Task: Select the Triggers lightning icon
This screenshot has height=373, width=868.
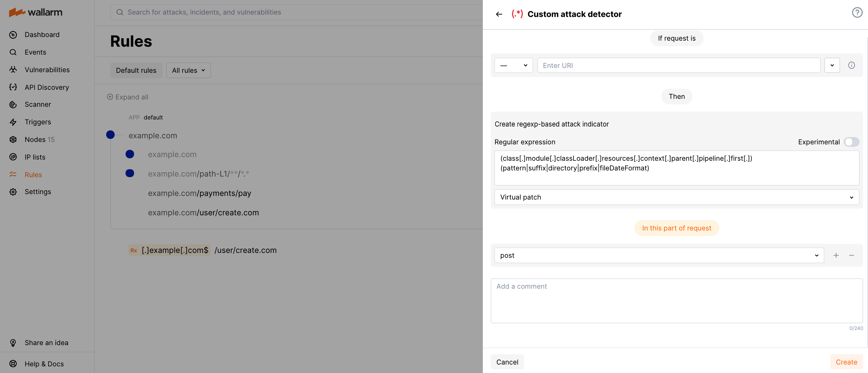Action: pyautogui.click(x=13, y=122)
